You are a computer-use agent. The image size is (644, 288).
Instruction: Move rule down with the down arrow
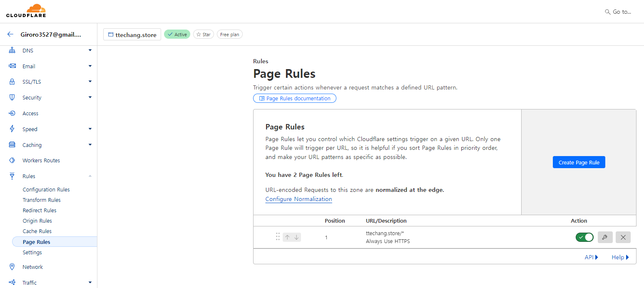pos(296,237)
